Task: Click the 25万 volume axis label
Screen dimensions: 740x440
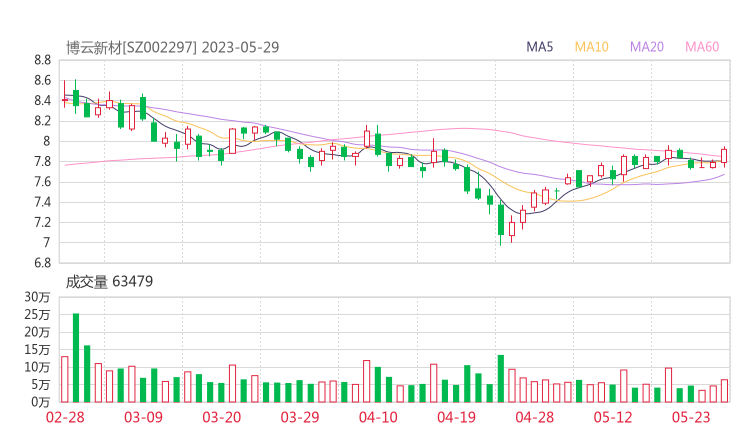Action: point(37,315)
